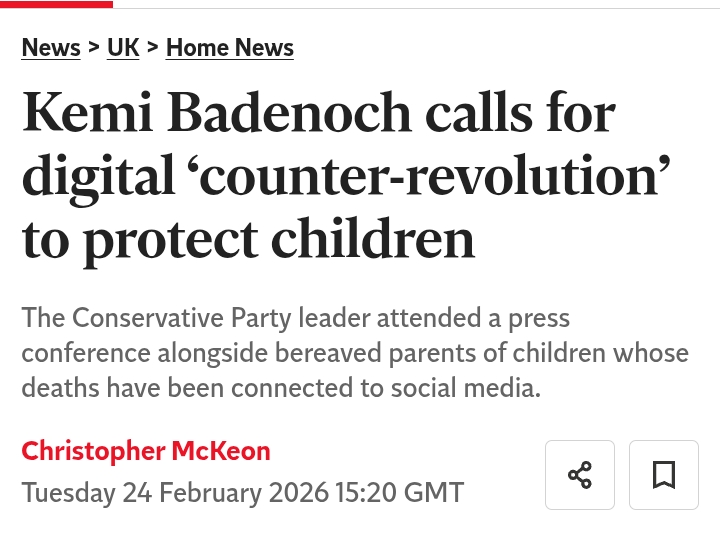Open the Home News breadcrumb
Screen dimensions: 720x541
[230, 48]
